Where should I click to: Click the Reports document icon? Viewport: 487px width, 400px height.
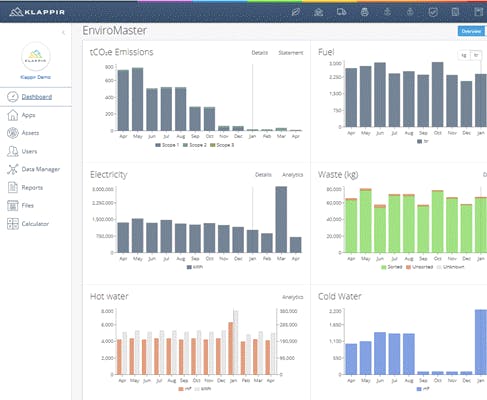click(x=13, y=187)
